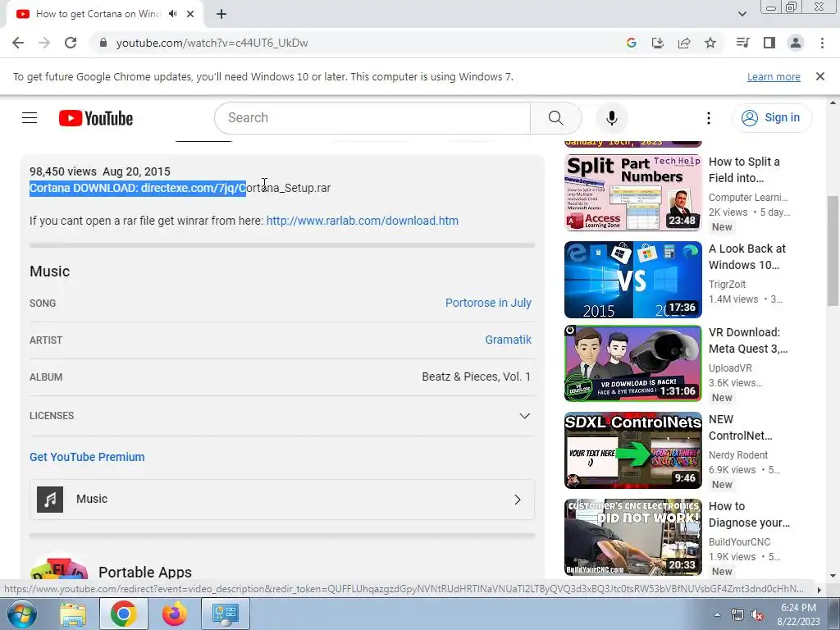Click the install/download page icon in address bar

click(658, 43)
